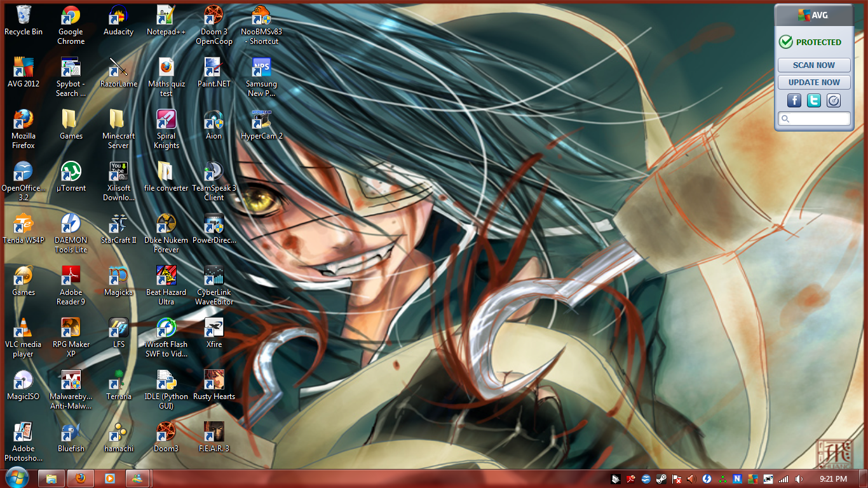The width and height of the screenshot is (868, 488).
Task: Open Windows Explorer from the taskbar
Action: click(51, 478)
